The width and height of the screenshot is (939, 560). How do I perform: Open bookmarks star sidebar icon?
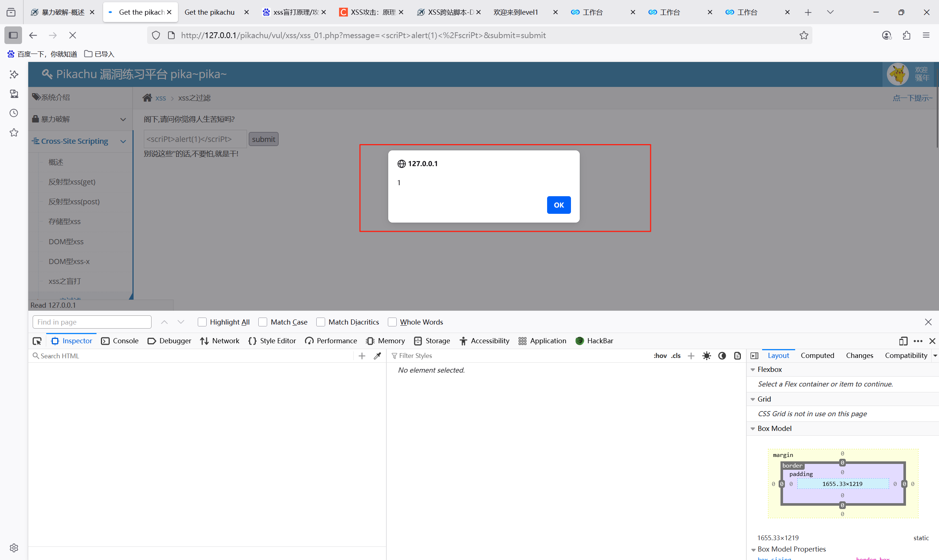14,132
